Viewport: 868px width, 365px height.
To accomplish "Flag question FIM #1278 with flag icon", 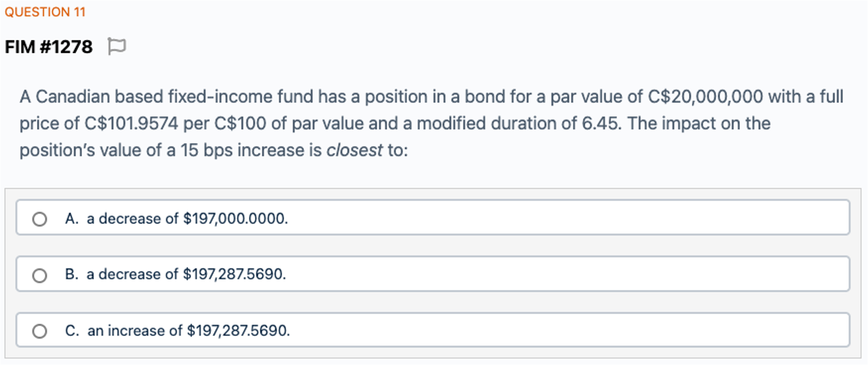I will click(x=117, y=46).
